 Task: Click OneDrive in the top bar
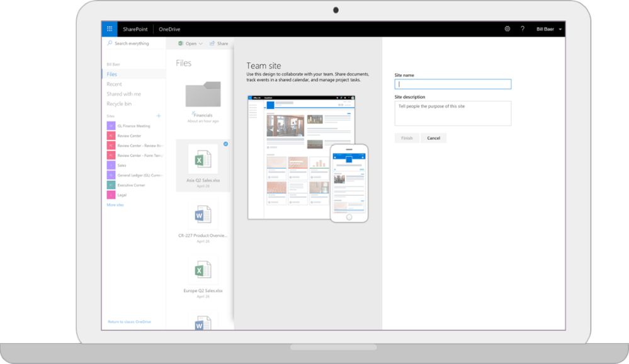(169, 29)
